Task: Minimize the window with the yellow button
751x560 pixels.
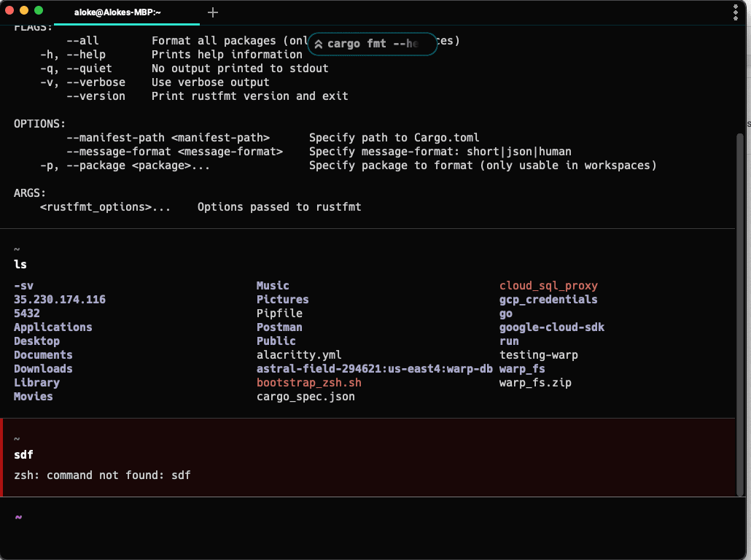Action: click(24, 11)
